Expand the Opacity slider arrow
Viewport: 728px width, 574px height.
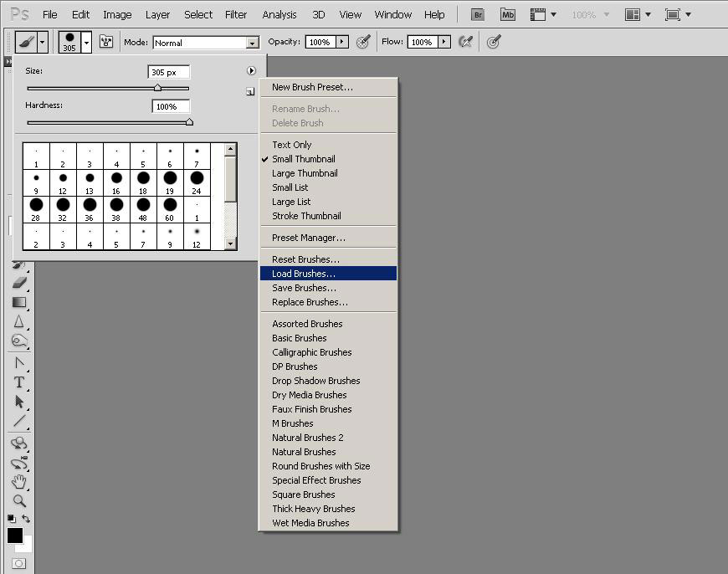point(341,42)
